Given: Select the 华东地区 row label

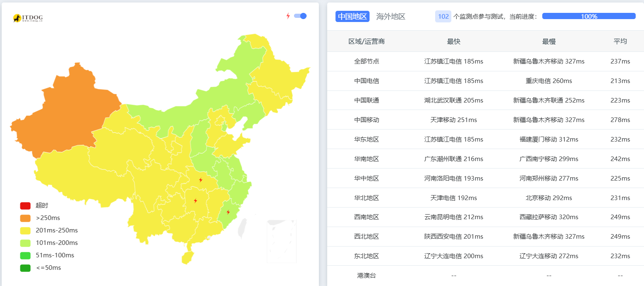Looking at the screenshot, I should pos(367,139).
